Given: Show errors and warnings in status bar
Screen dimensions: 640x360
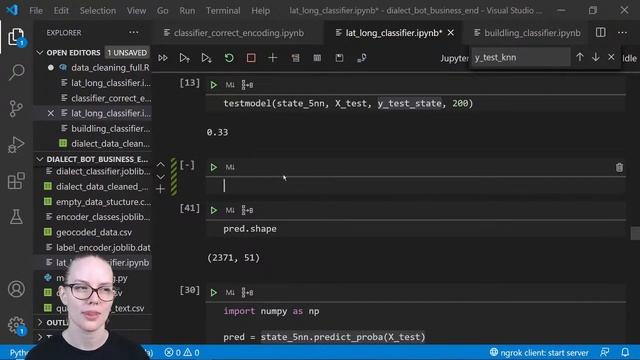Looking at the screenshot, I should click(182, 353).
